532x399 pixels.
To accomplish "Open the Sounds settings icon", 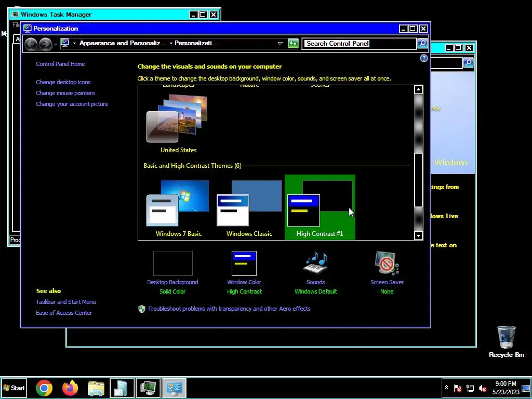I will click(x=315, y=262).
